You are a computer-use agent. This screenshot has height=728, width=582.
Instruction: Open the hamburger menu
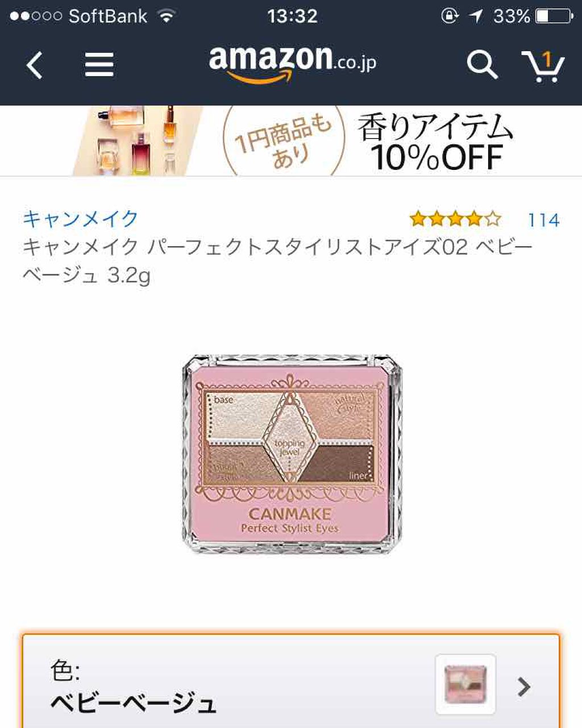[99, 64]
